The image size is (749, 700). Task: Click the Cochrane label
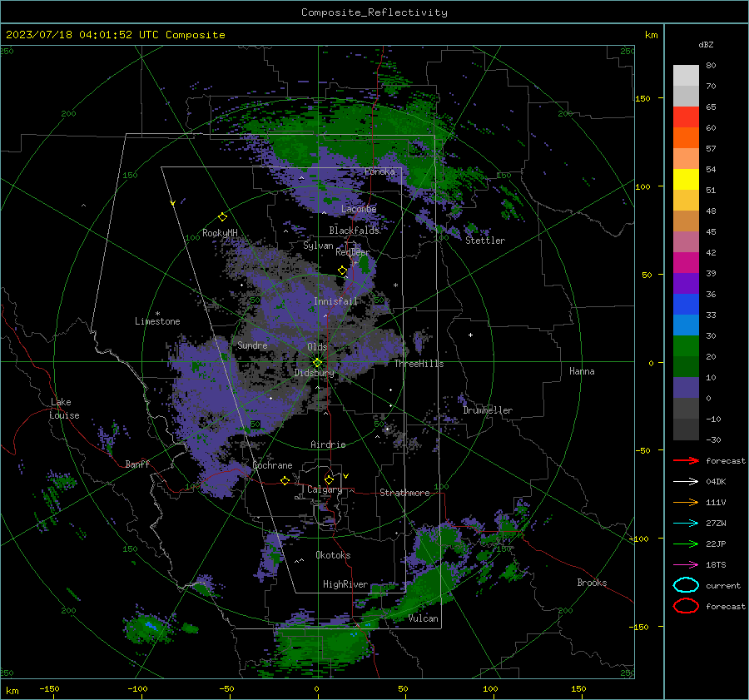click(x=272, y=465)
